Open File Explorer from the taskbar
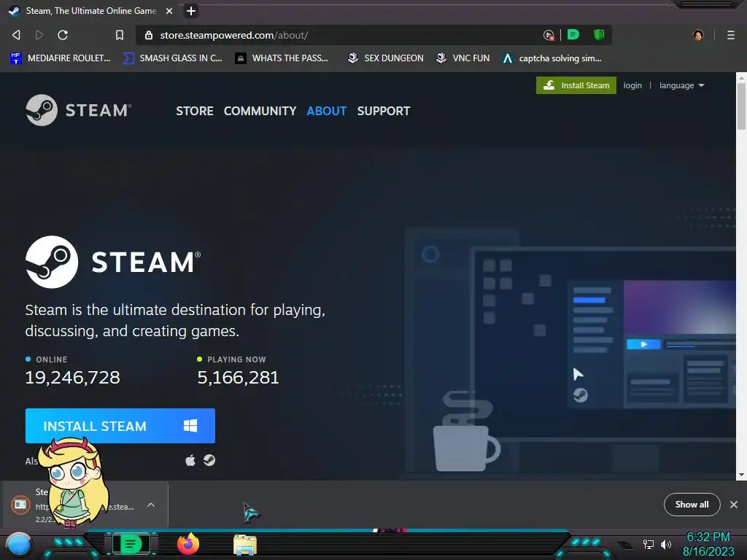The height and width of the screenshot is (560, 747). [x=245, y=545]
